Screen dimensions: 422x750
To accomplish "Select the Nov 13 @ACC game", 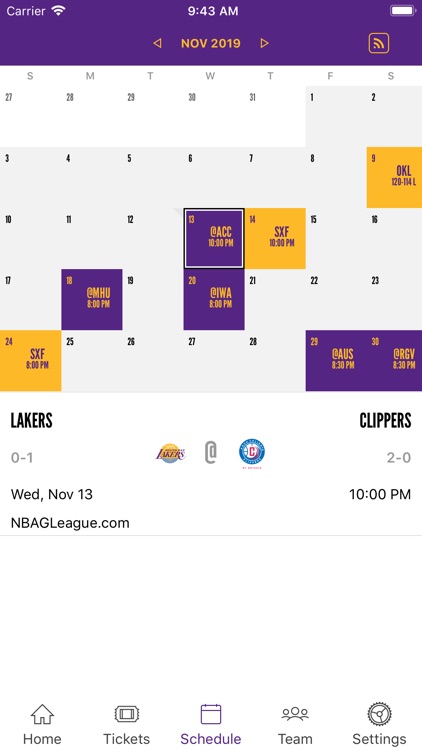I will click(214, 238).
